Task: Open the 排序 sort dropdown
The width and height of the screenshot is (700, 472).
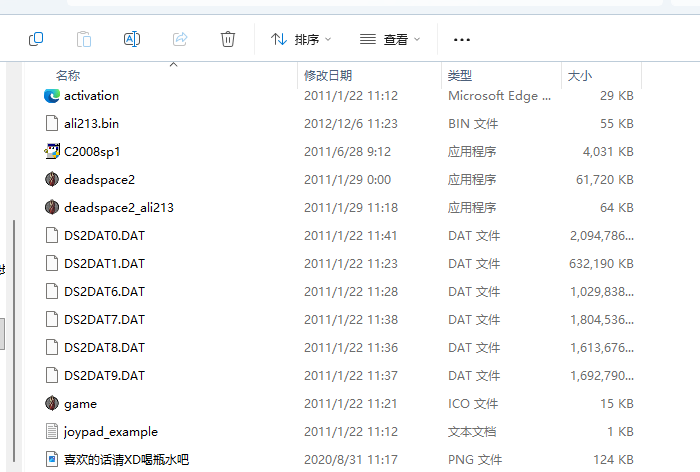Action: tap(300, 39)
